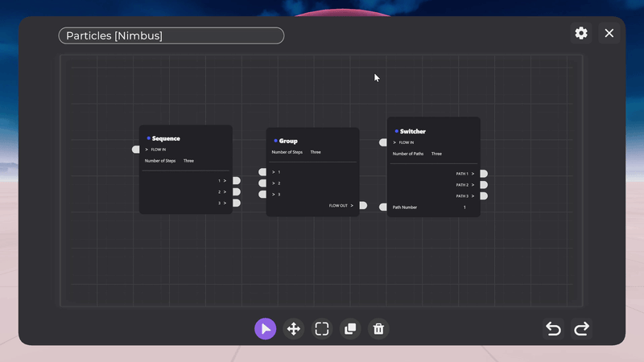Click Group node input port 1
Screen dimensions: 644x362
click(262, 172)
